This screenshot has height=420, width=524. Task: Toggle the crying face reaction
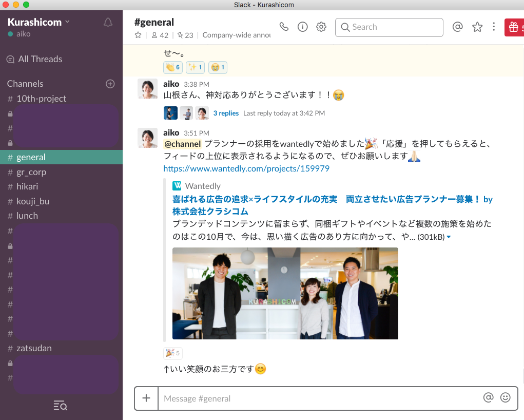pos(218,67)
